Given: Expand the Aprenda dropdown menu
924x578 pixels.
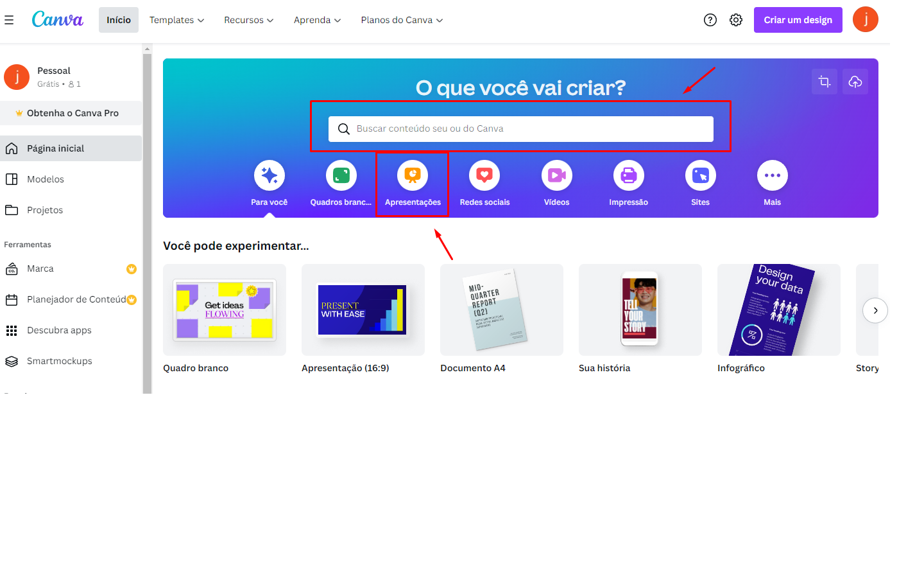Looking at the screenshot, I should pyautogui.click(x=317, y=20).
